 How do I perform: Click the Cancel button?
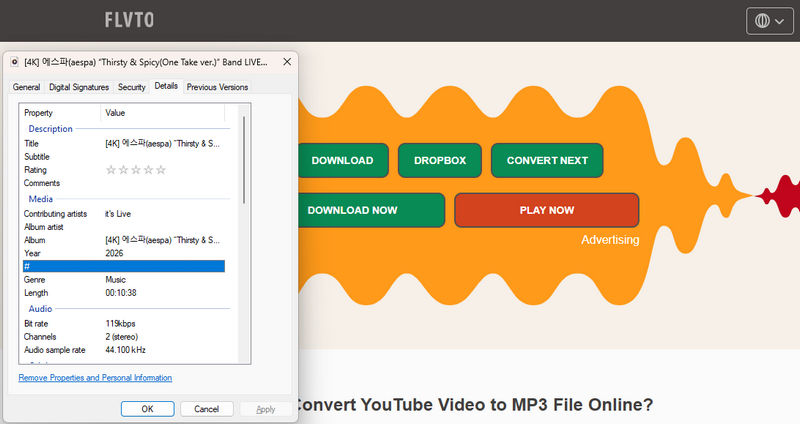point(207,409)
